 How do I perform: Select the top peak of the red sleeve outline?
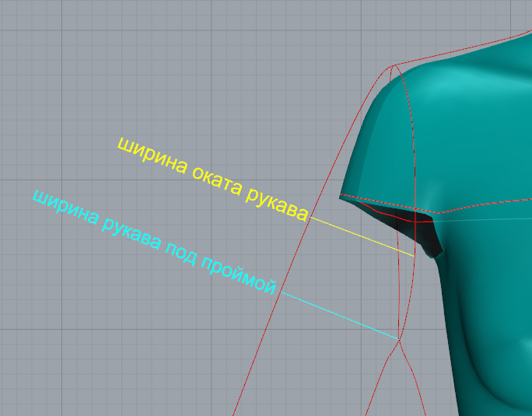click(x=394, y=66)
